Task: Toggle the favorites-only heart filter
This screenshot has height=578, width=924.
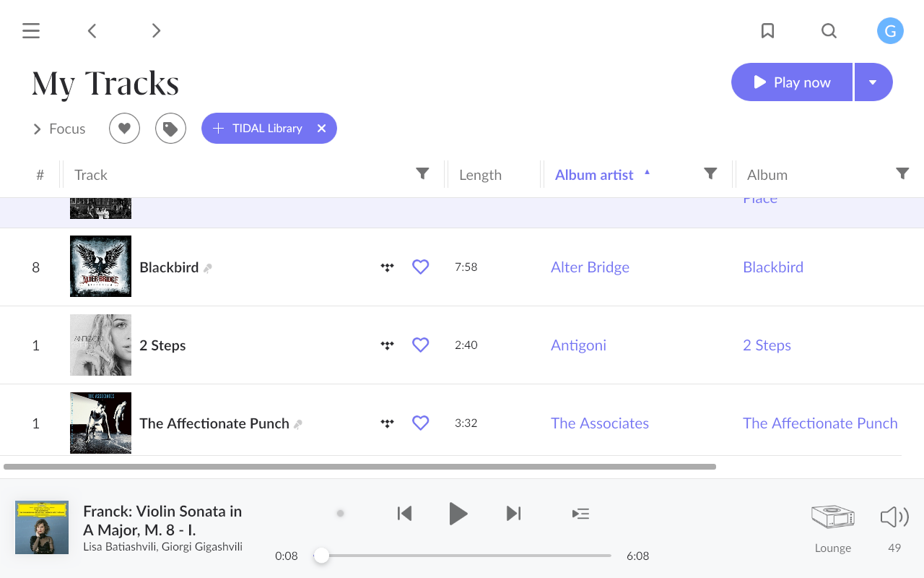Action: (x=124, y=129)
